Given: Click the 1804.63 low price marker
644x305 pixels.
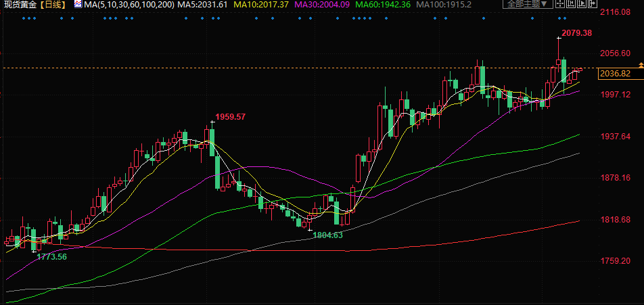Looking at the screenshot, I should coord(327,235).
